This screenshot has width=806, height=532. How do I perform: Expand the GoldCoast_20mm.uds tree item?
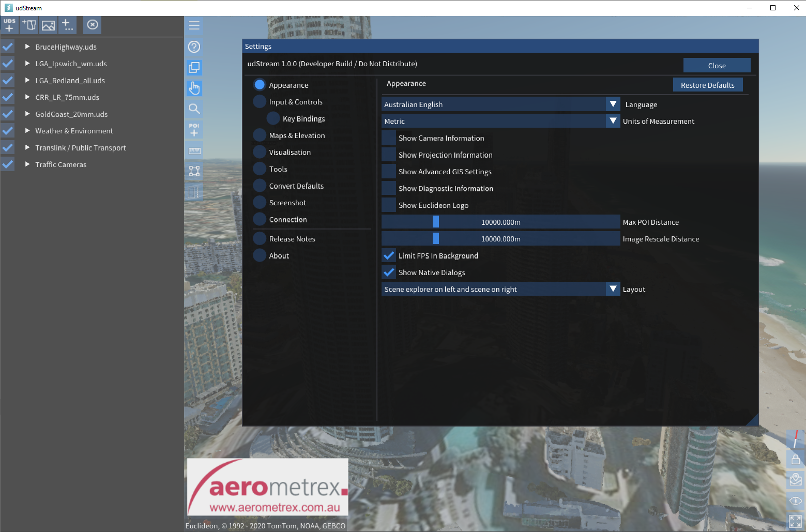tap(27, 114)
